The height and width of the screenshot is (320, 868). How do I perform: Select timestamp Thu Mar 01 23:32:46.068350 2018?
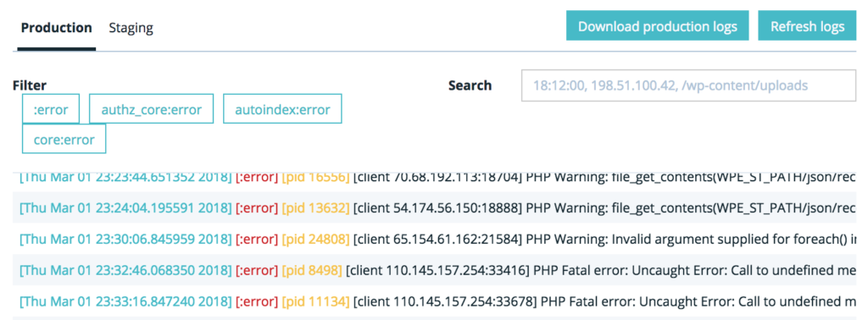(125, 270)
